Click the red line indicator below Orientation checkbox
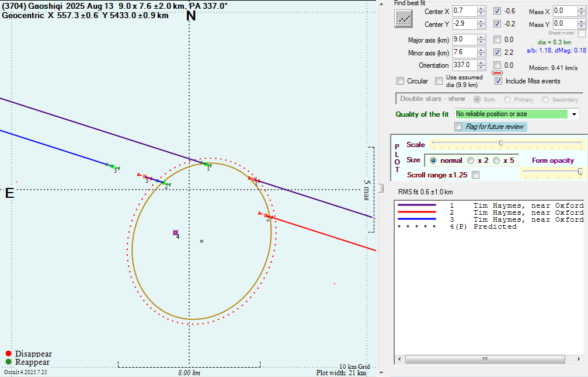Screen dimensions: 588x377 click(x=497, y=72)
